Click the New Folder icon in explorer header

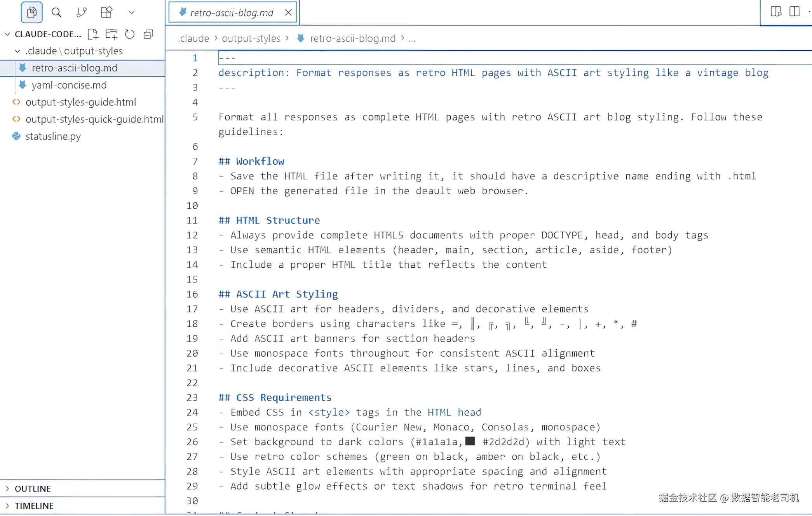112,34
